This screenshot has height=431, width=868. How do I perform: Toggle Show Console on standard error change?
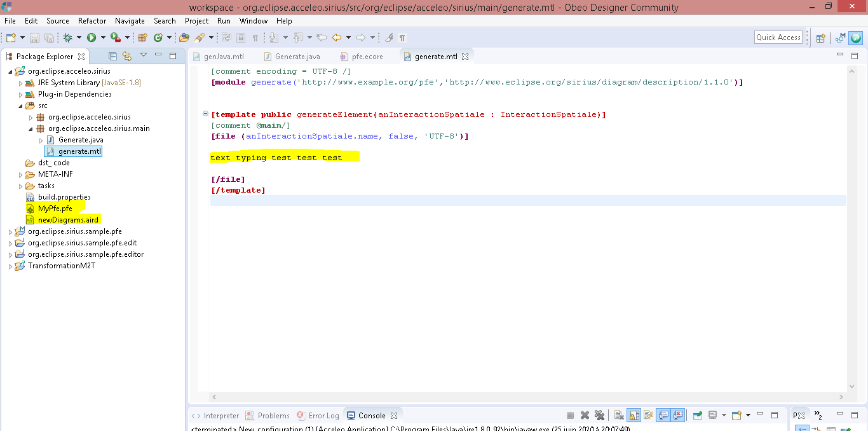point(678,415)
